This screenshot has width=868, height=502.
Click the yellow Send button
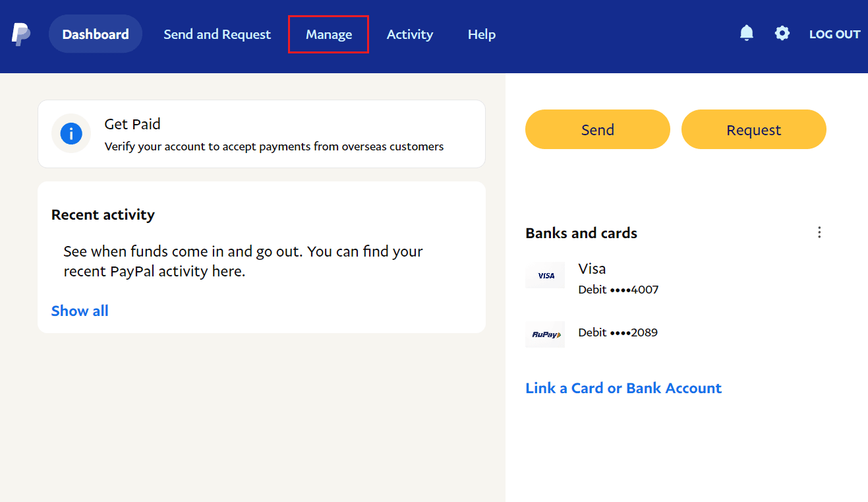(x=598, y=129)
